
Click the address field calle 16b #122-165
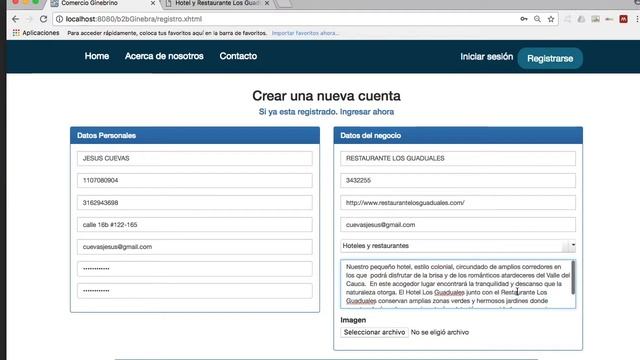(195, 224)
